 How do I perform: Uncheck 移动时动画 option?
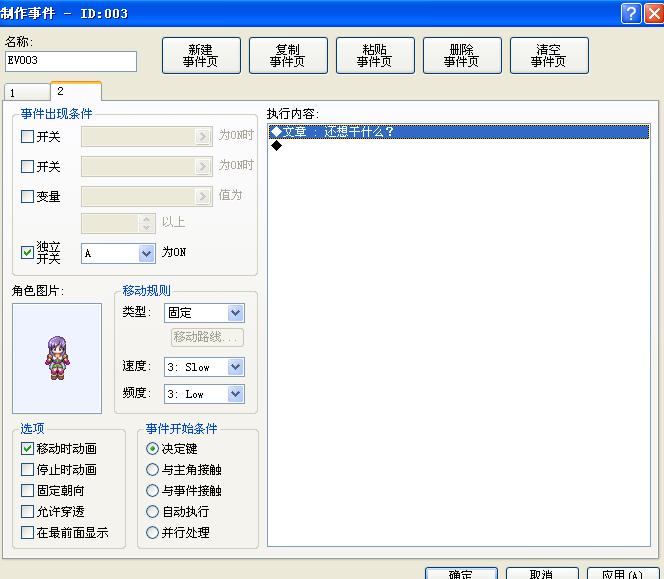pos(27,448)
